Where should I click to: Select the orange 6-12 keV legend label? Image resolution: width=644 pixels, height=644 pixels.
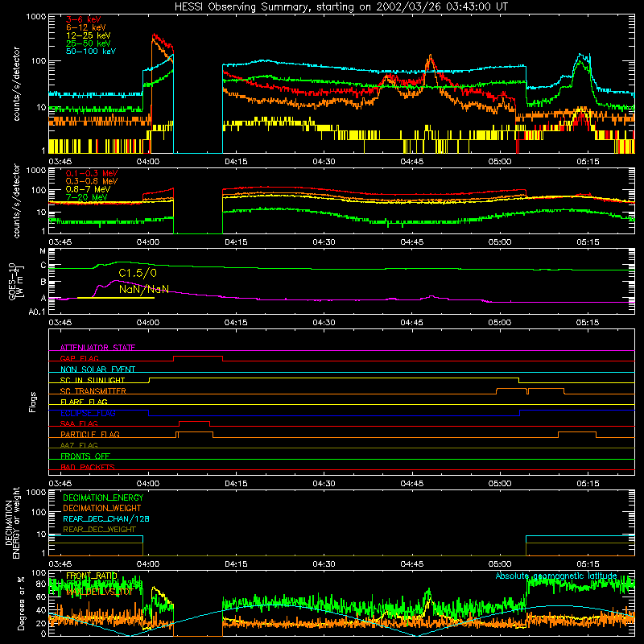[86, 27]
